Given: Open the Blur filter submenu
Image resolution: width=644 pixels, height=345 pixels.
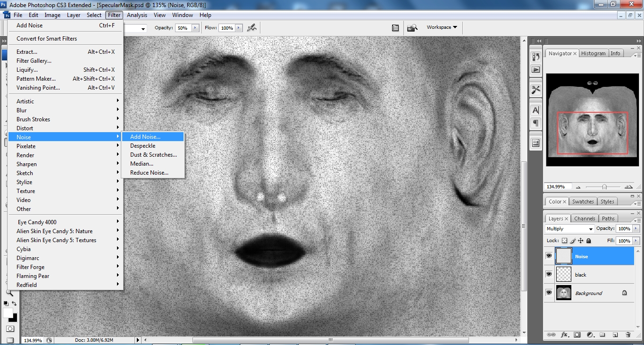Looking at the screenshot, I should pyautogui.click(x=66, y=110).
